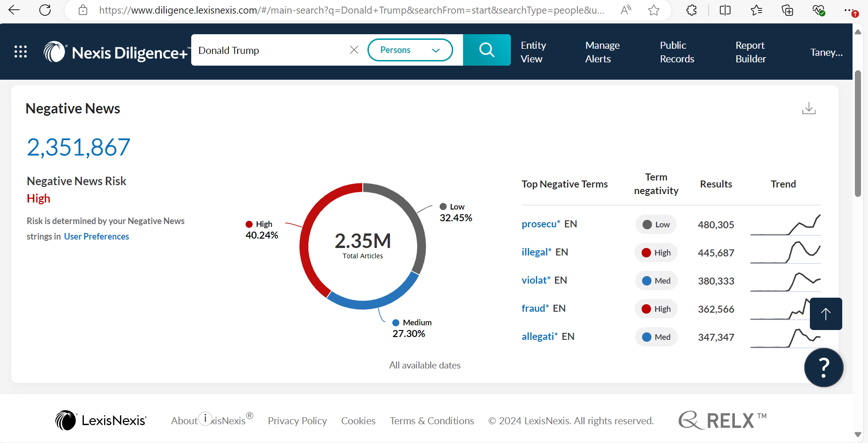The width and height of the screenshot is (868, 443).
Task: Click the About LexisNexis footer link
Action: [x=212, y=420]
